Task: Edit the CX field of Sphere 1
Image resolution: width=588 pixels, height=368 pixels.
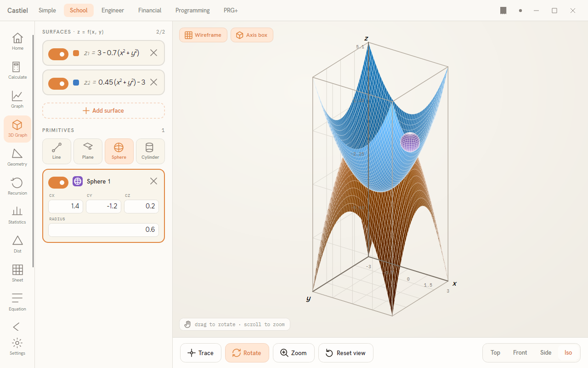Action: click(x=66, y=206)
